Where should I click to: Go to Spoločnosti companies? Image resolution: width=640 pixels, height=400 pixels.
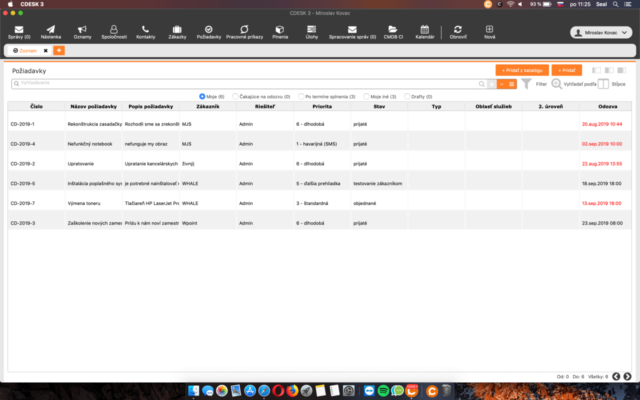click(114, 32)
